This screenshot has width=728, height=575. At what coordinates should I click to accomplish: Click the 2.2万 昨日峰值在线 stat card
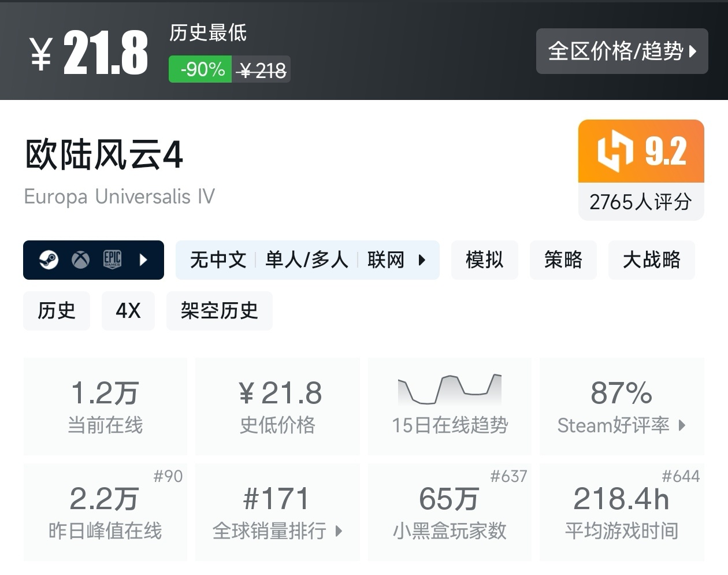tap(105, 512)
